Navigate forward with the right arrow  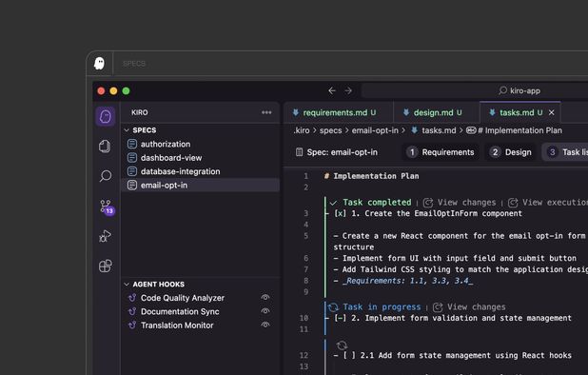click(348, 90)
